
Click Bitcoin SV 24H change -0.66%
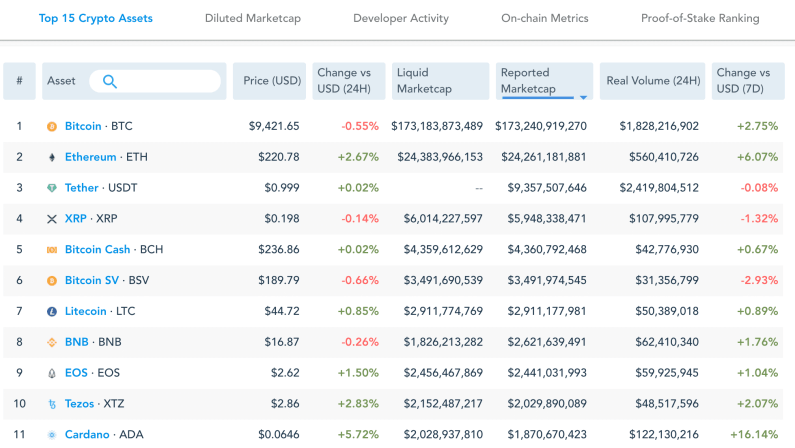360,281
